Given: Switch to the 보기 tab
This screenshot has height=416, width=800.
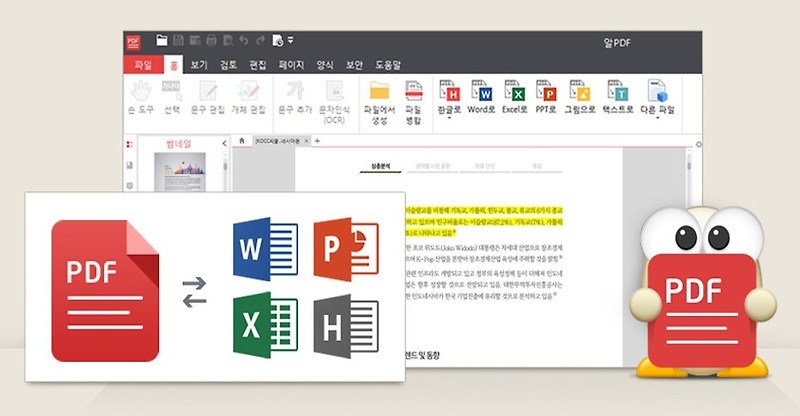Looking at the screenshot, I should click(199, 65).
